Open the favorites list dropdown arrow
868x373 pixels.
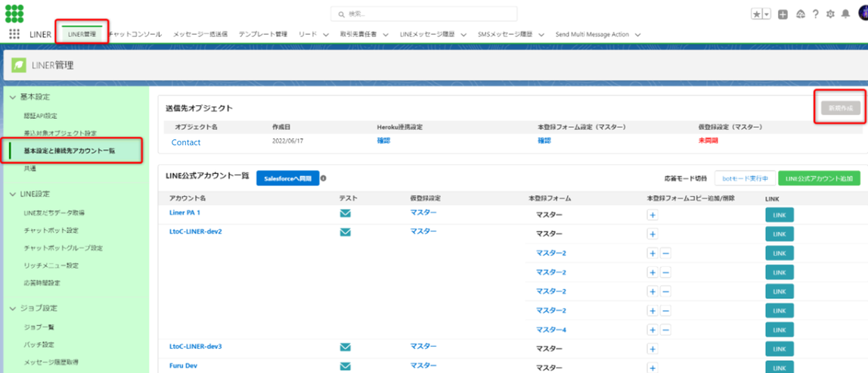pos(767,14)
